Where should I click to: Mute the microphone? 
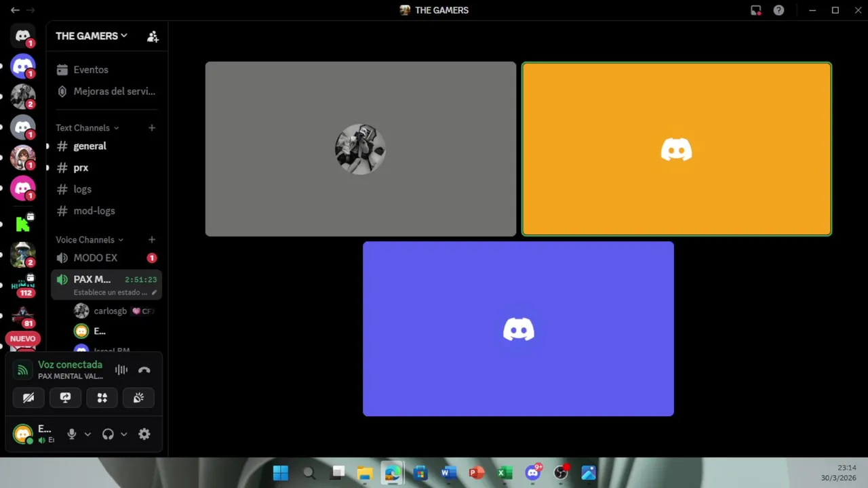[x=72, y=434]
